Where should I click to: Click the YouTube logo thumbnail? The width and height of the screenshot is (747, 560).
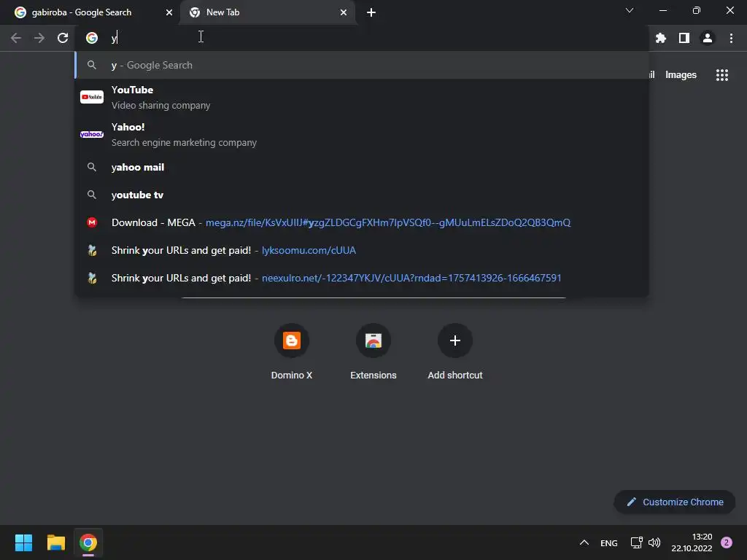pyautogui.click(x=92, y=97)
